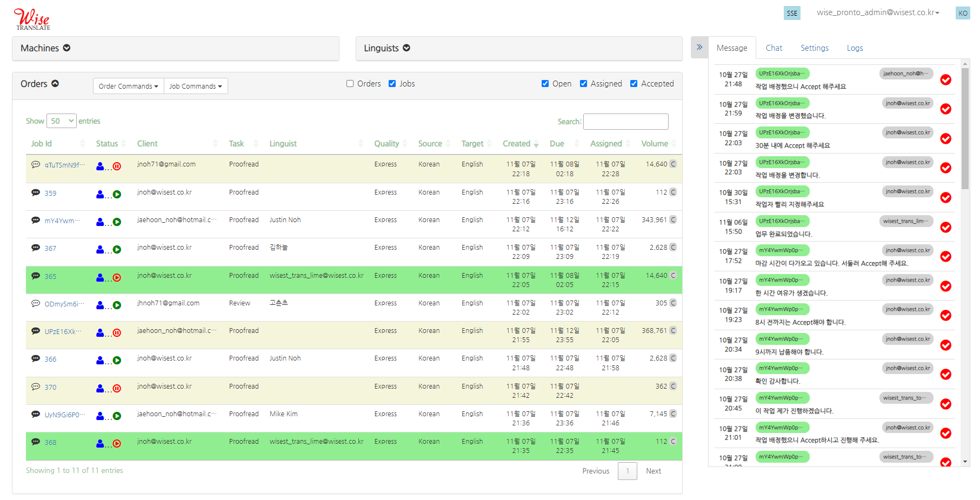Image resolution: width=980 pixels, height=500 pixels.
Task: Click the orders Search input field
Action: [625, 122]
